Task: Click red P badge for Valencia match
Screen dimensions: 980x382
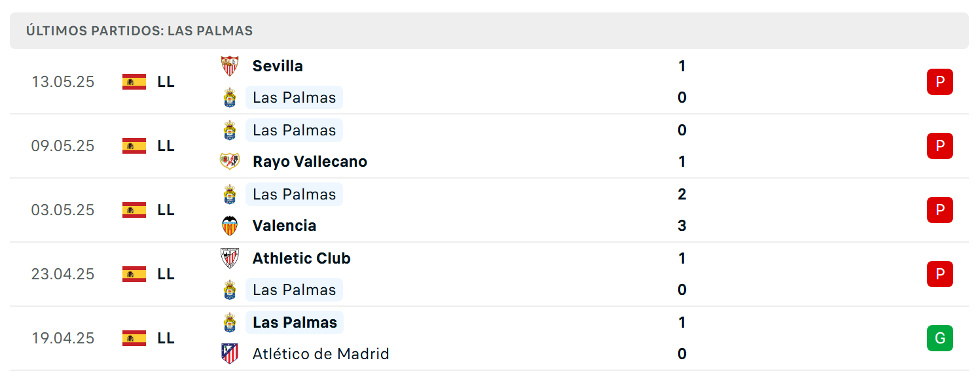Action: click(x=940, y=210)
